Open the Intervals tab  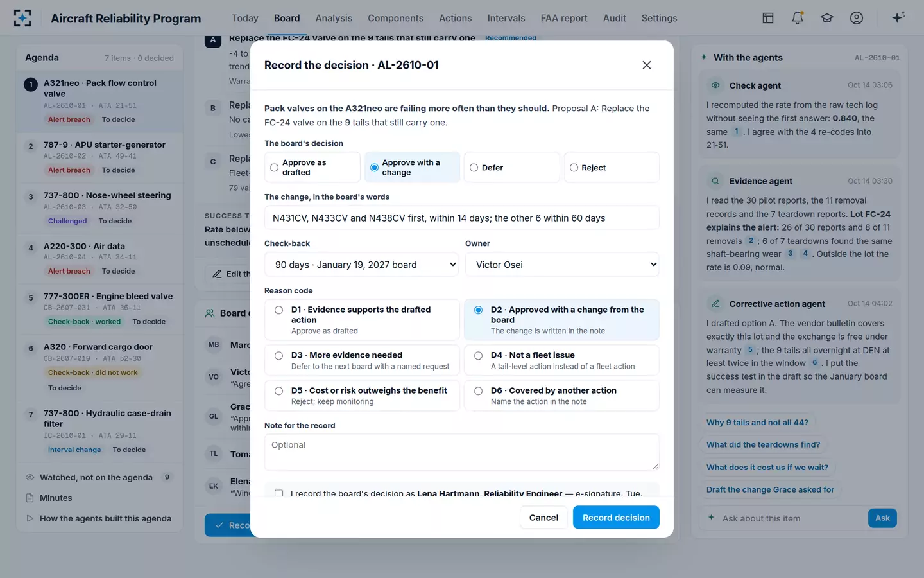(x=506, y=18)
